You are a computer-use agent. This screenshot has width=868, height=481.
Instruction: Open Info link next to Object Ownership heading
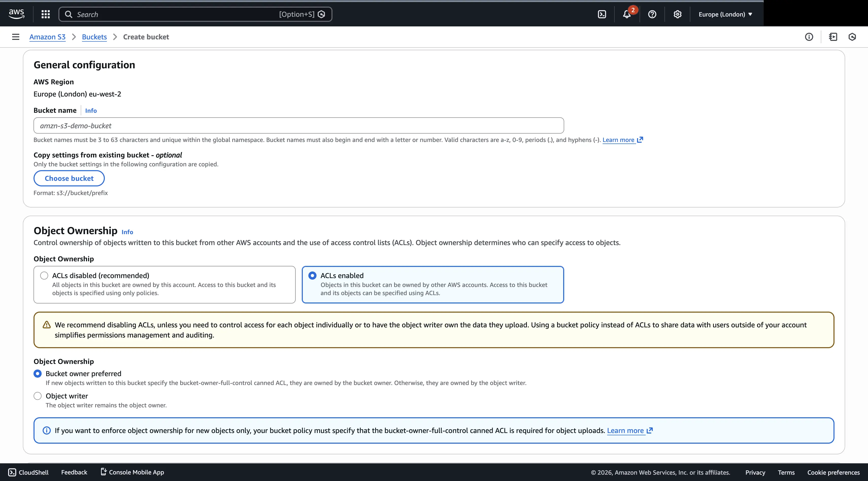pyautogui.click(x=127, y=232)
